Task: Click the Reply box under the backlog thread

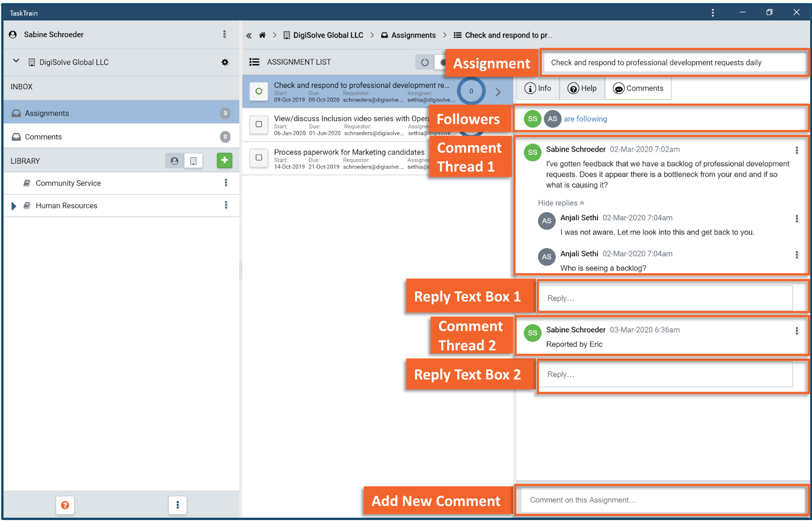Action: [x=666, y=298]
